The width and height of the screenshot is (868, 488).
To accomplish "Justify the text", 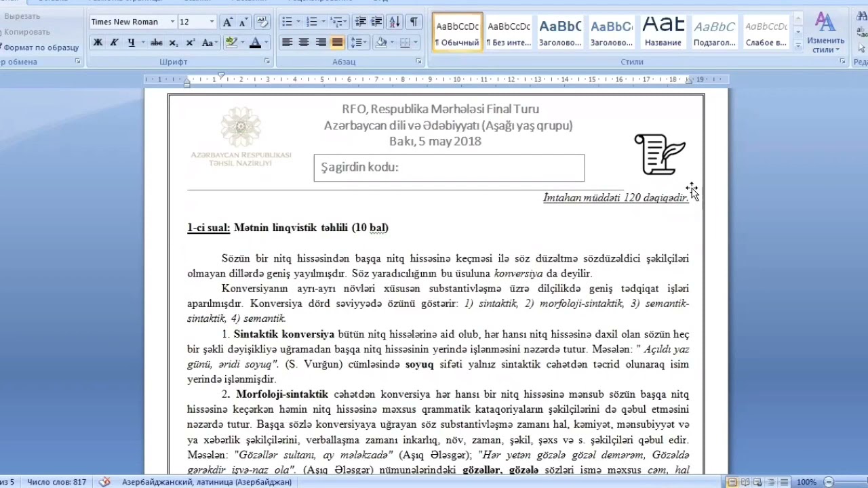I will [x=337, y=43].
